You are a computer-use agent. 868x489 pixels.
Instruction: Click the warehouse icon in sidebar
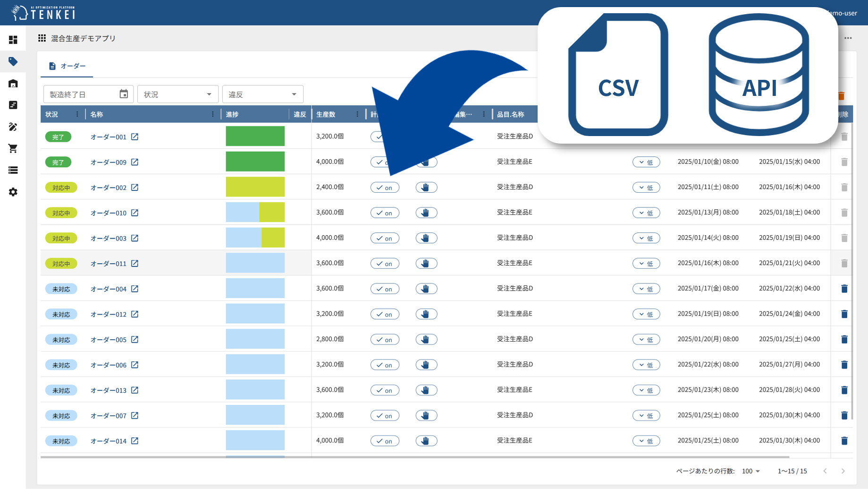coord(13,84)
